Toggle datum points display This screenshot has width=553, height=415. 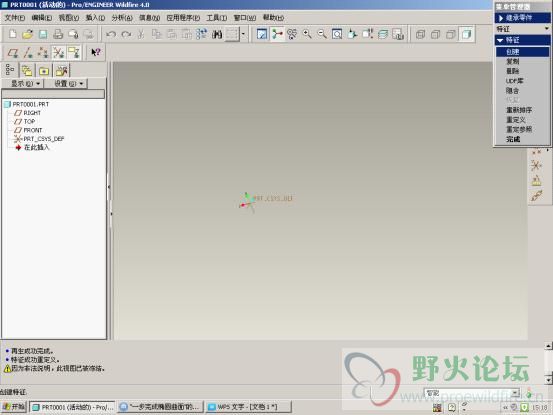[43, 53]
